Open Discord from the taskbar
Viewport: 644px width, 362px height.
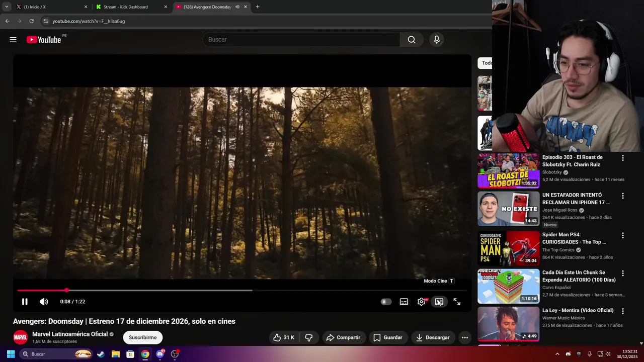click(160, 354)
